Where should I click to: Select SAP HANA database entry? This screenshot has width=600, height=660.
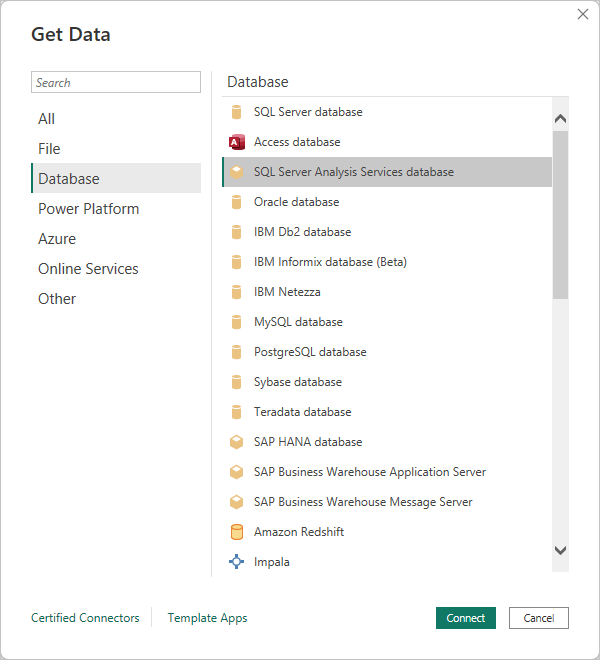(x=387, y=442)
